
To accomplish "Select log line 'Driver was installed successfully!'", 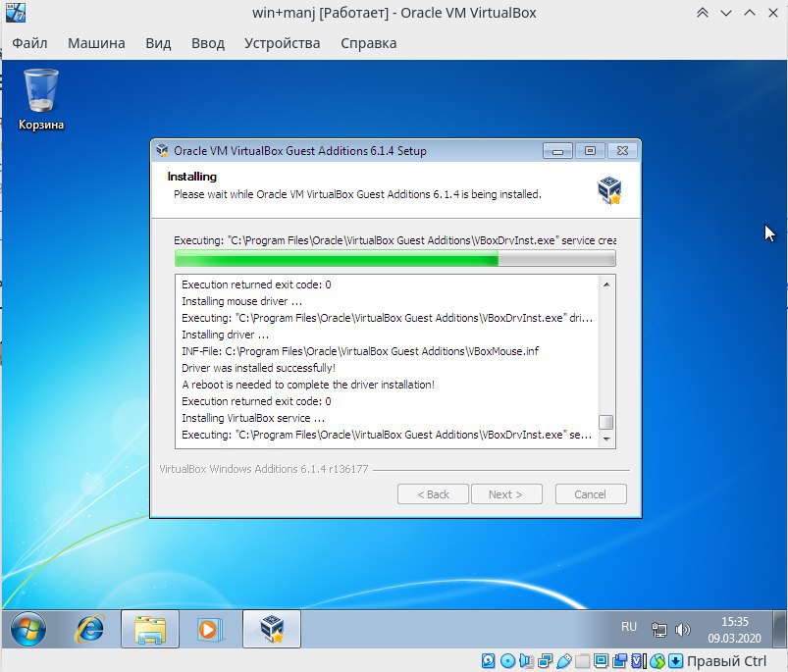I will [258, 368].
